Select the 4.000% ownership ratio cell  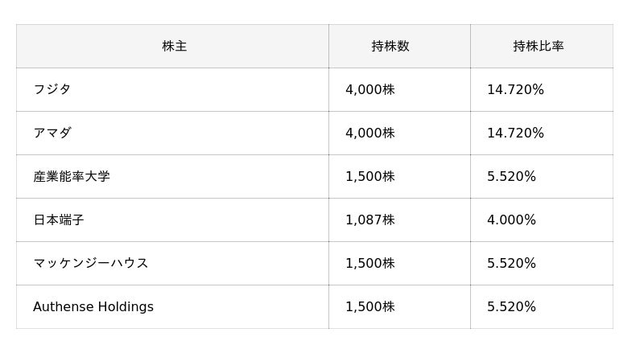pyautogui.click(x=511, y=220)
